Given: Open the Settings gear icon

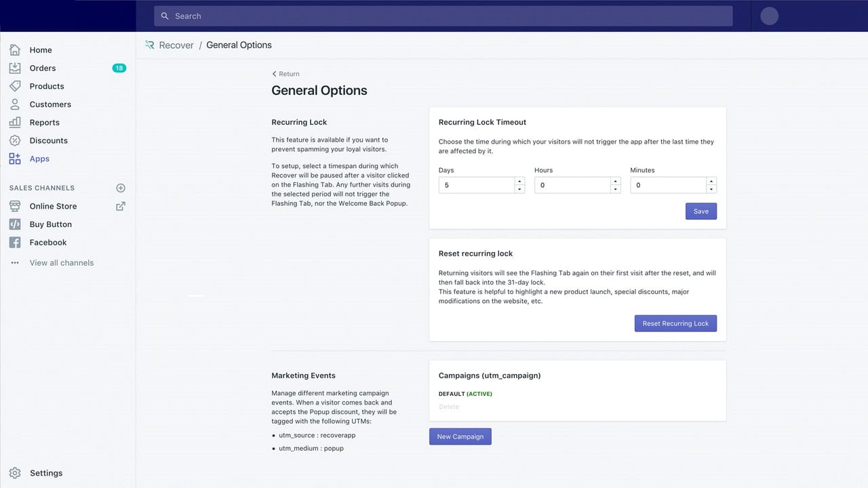Looking at the screenshot, I should click(x=15, y=473).
